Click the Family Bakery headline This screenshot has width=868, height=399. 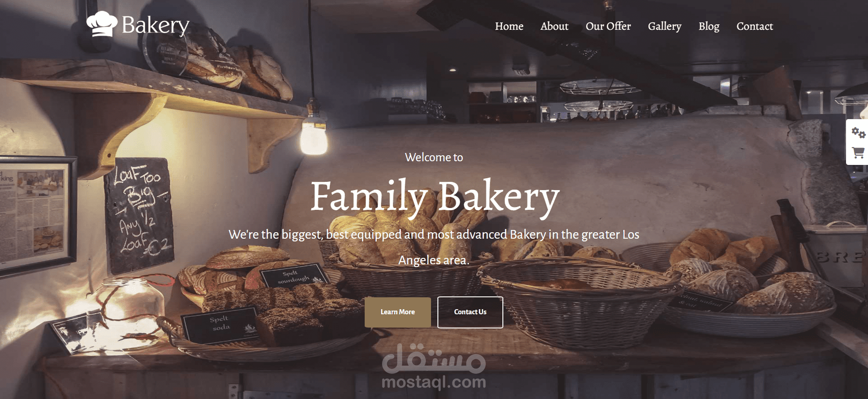click(x=435, y=197)
